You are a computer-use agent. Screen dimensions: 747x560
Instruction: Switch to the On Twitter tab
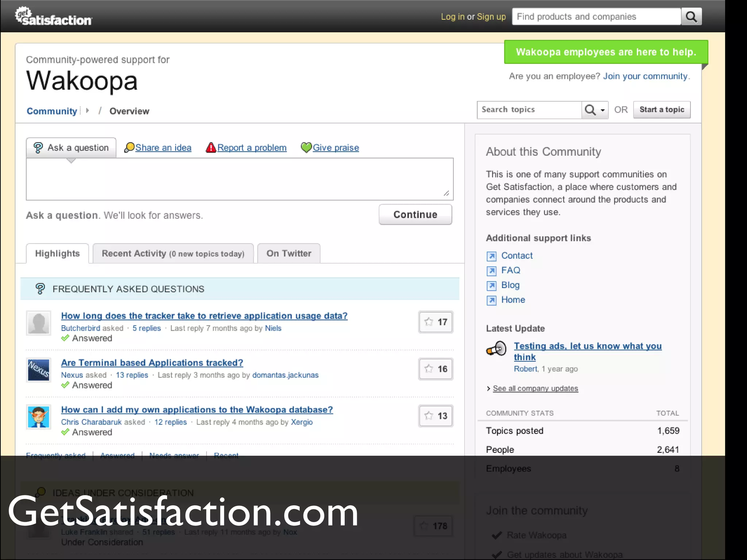click(x=289, y=253)
